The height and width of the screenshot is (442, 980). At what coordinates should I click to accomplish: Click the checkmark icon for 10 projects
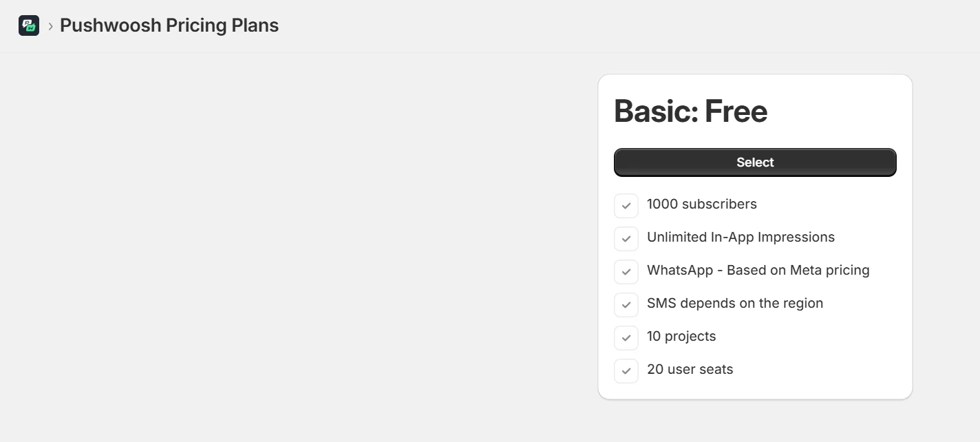(626, 337)
